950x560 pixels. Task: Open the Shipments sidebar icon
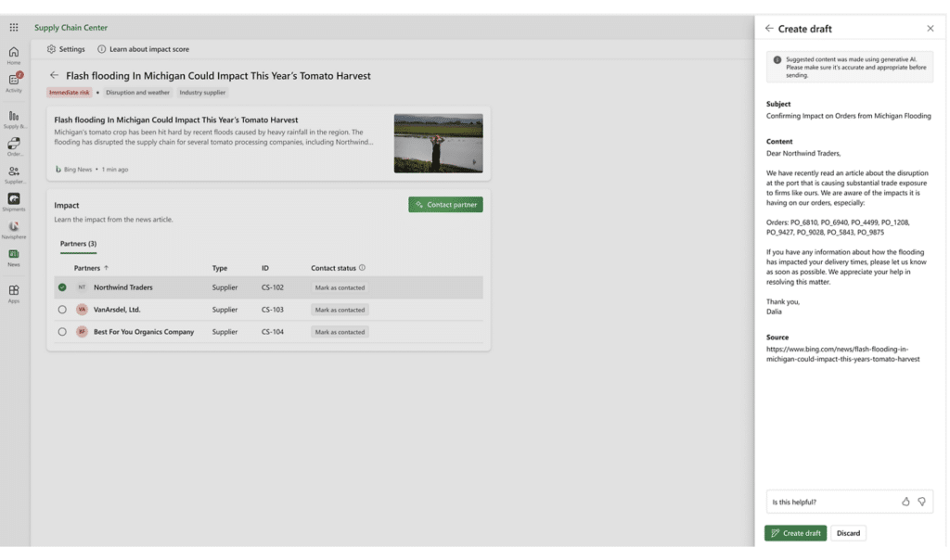click(14, 200)
